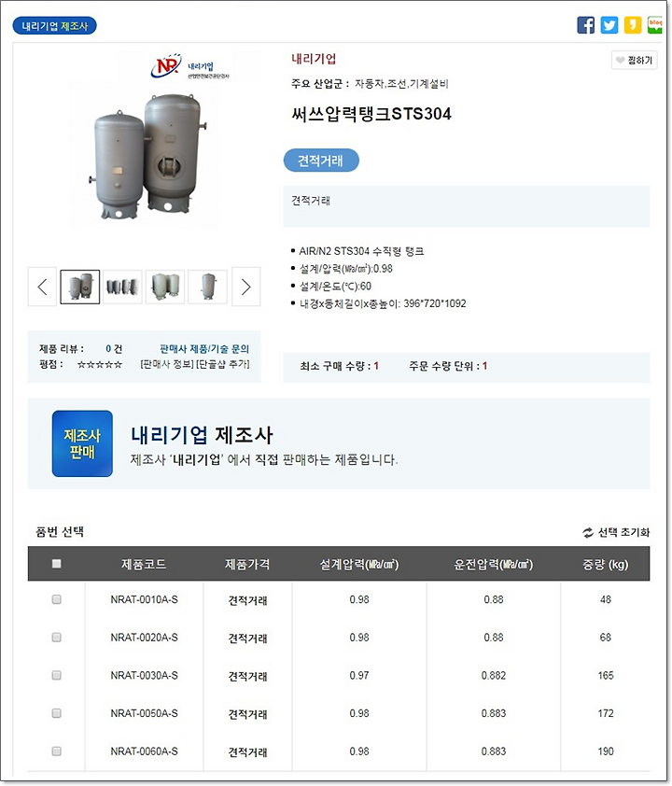Click the 품번 선택 section heading
Viewport: 672px width, 786px height.
(x=60, y=532)
